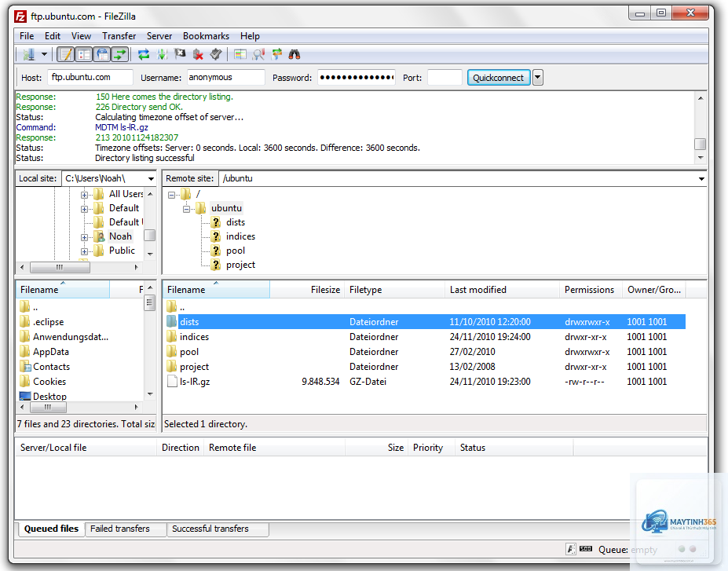Click the Password input field

click(x=356, y=78)
